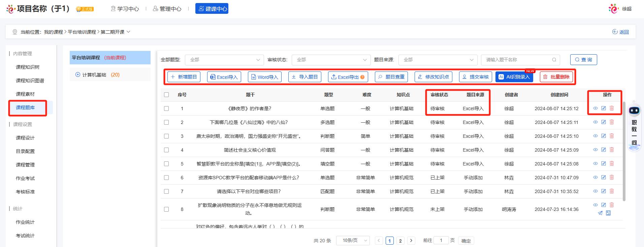Edit row 2 question about 八仙过海
This screenshot has width=644, height=247.
(604, 122)
